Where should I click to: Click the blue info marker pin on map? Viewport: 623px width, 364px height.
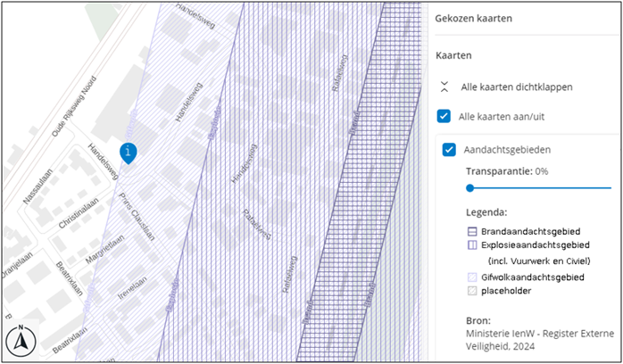pyautogui.click(x=128, y=153)
